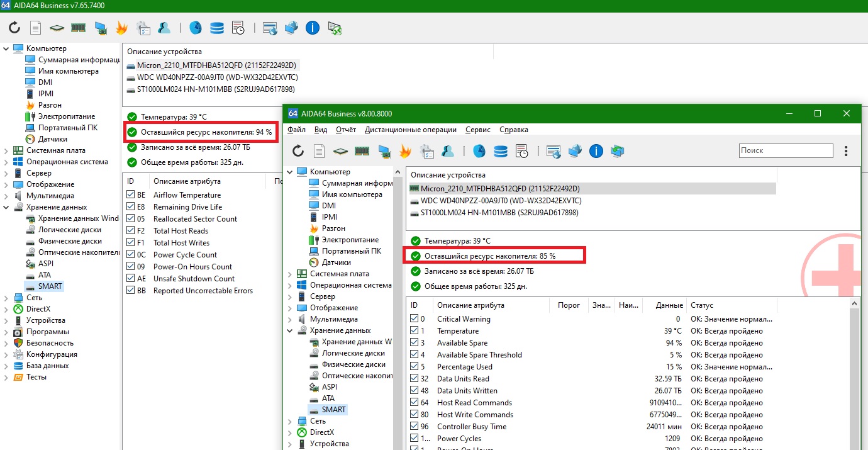Click Refresh icon in the v8.00 window toolbar

click(x=298, y=151)
